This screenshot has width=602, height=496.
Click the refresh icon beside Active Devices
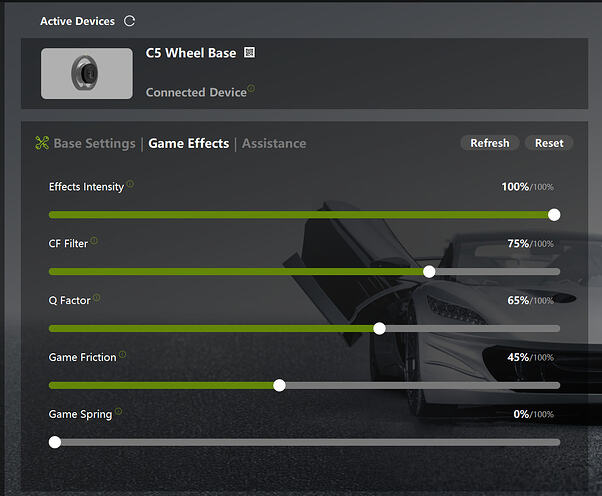point(129,21)
